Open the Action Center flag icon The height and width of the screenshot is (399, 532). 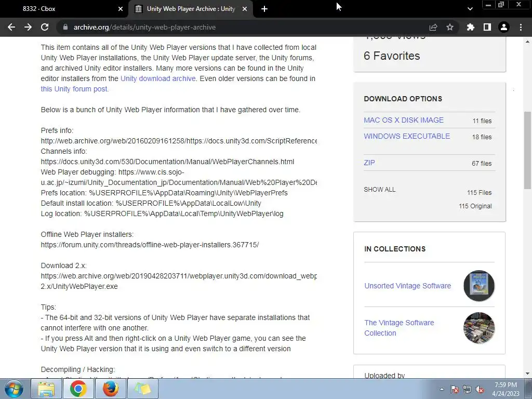455,389
